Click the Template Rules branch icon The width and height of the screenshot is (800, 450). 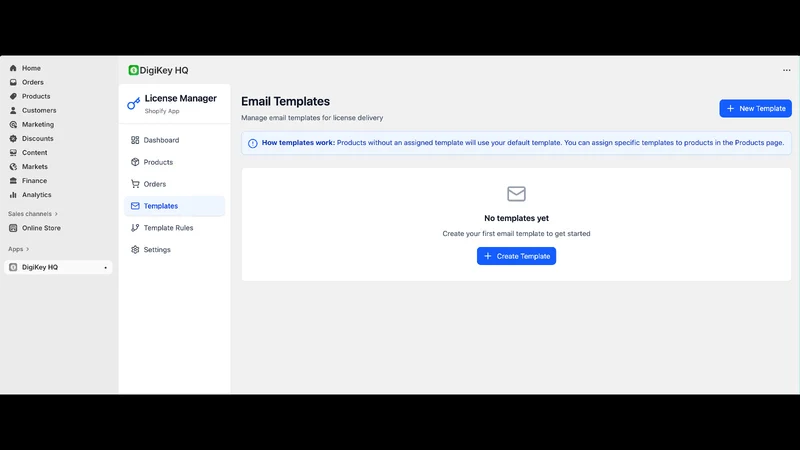135,228
